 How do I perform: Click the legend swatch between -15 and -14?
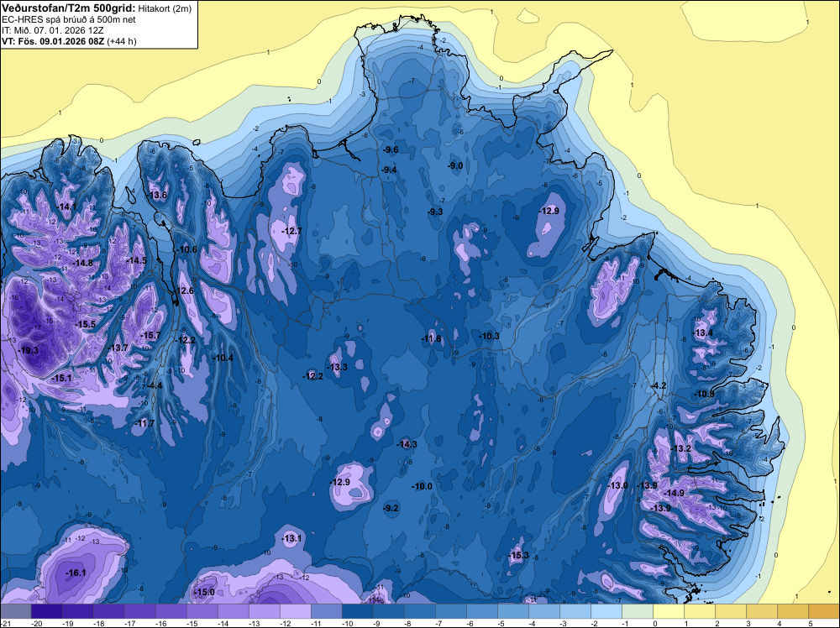point(202,611)
